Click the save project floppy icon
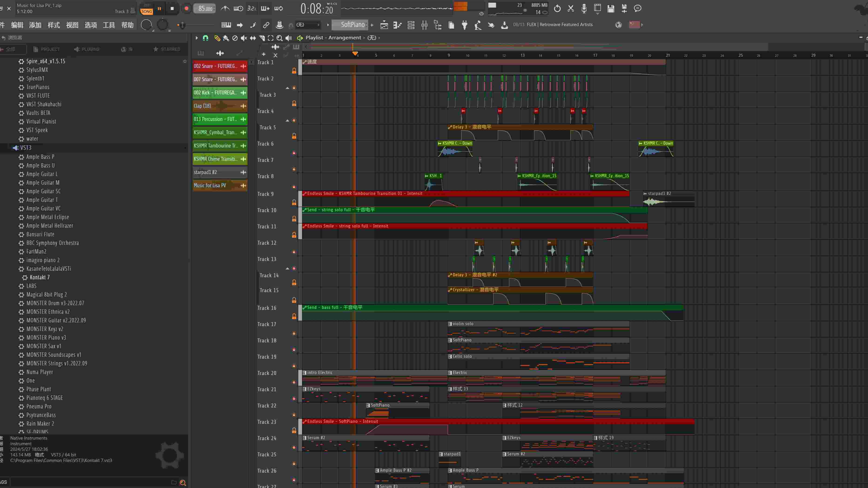The image size is (868, 488). click(x=611, y=8)
